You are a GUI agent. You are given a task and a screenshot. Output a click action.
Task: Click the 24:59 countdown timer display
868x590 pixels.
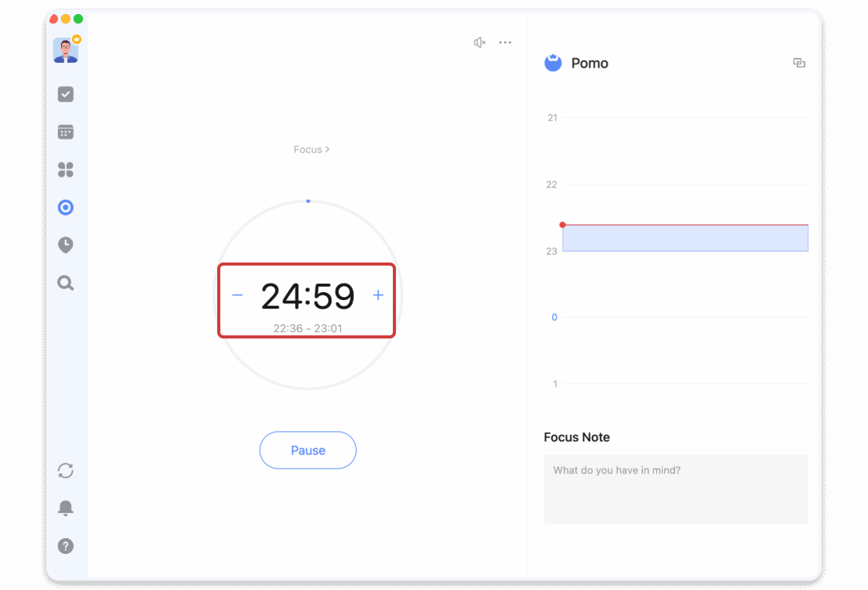coord(307,296)
